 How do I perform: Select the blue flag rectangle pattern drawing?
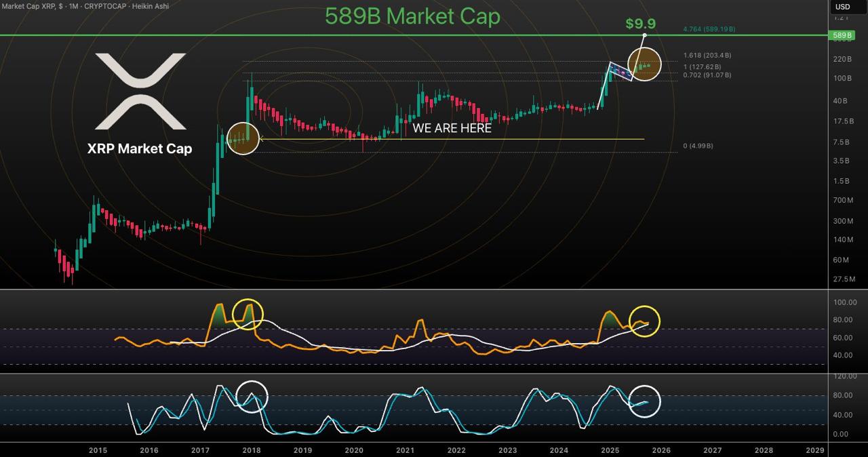pos(620,72)
